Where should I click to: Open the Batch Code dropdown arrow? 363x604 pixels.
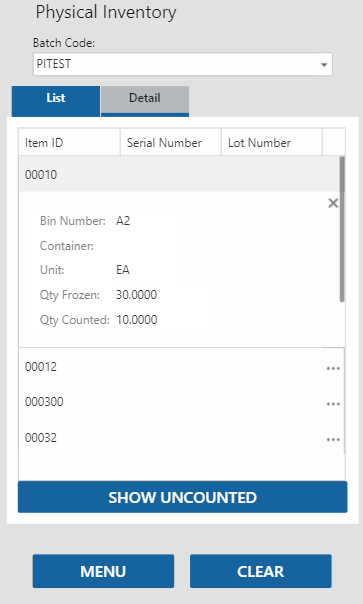[324, 64]
